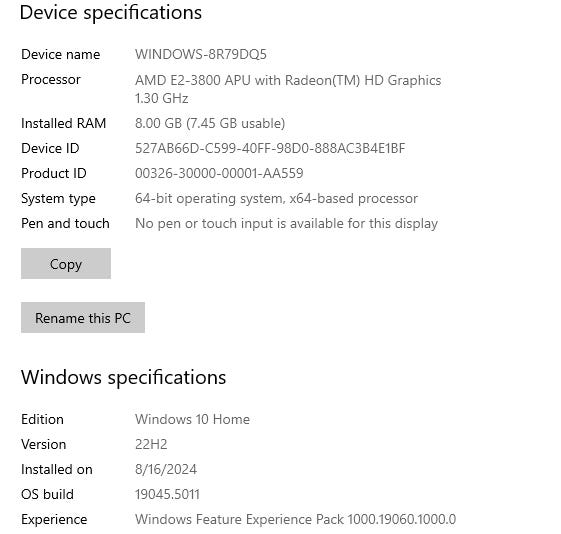This screenshot has width=561, height=534.
Task: Click the Edition value Windows 10 Home
Action: pos(192,419)
